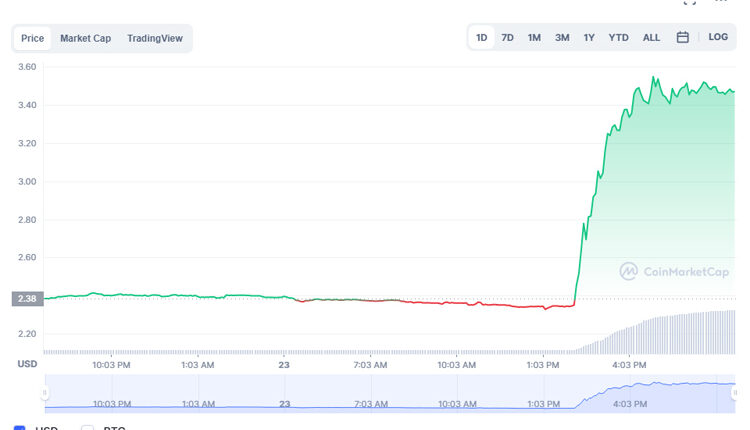Select the YTD time range

pyautogui.click(x=618, y=37)
